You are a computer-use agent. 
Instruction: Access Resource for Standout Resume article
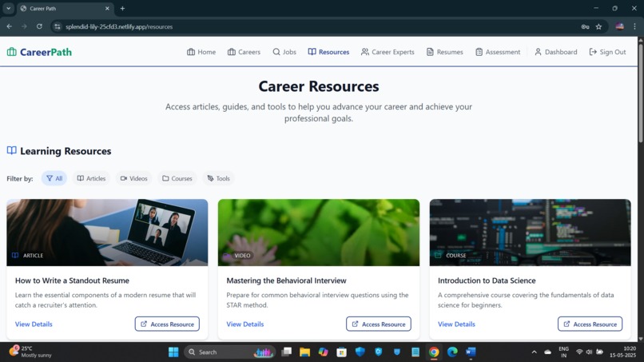[167, 324]
